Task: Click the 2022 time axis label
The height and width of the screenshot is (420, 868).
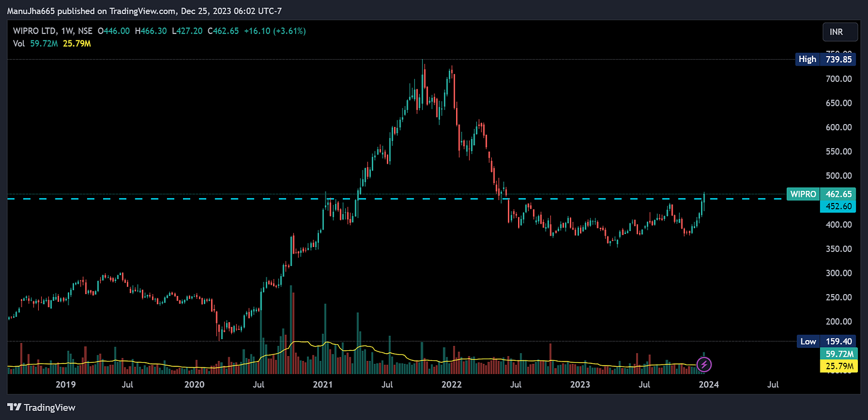Action: (452, 385)
